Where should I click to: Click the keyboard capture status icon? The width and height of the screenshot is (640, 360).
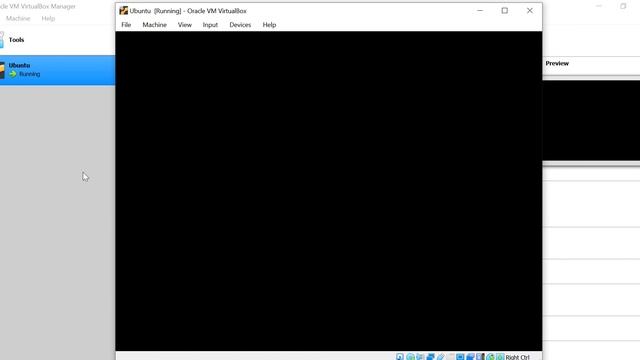(x=500, y=357)
